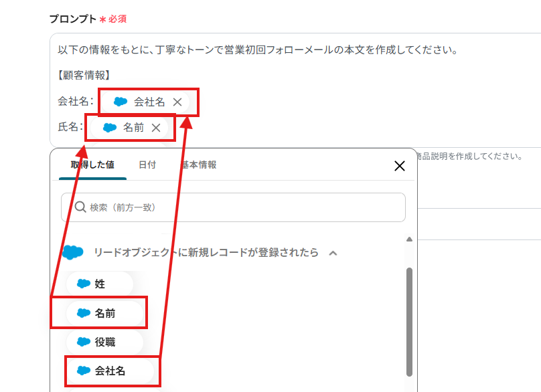Switch to the 日付 tab
Viewport: 541px width, 392px height.
(147, 165)
